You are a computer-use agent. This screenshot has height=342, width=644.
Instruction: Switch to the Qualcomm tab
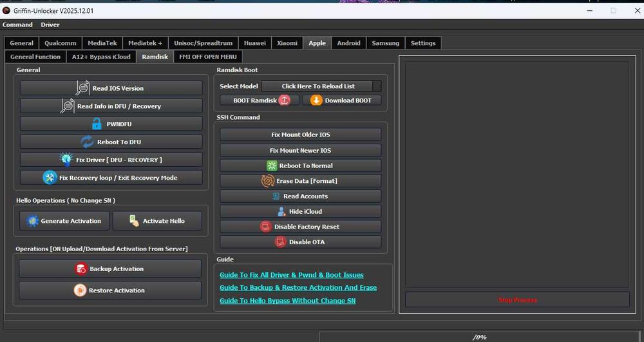(61, 43)
